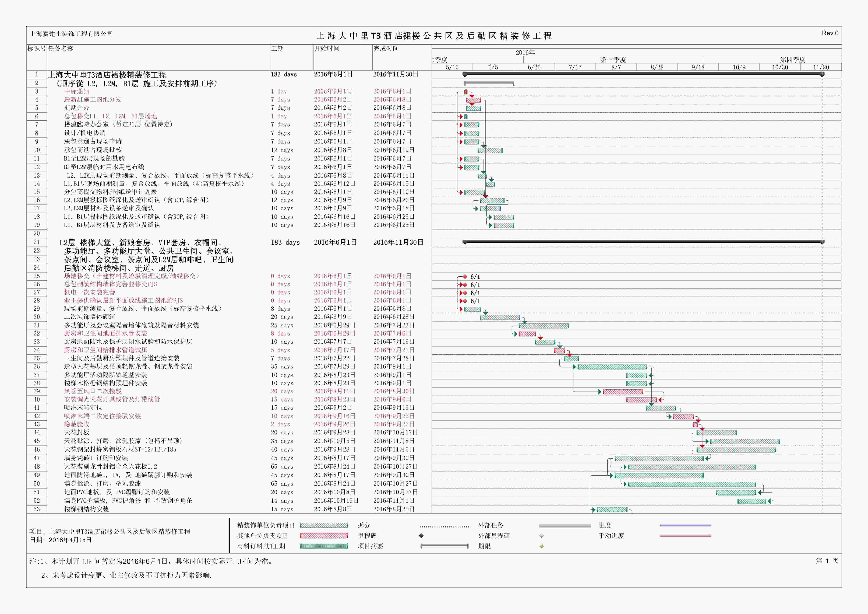This screenshot has height=614, width=868.
Task: Click the 外部任务 grey bar legend sample
Action: (565, 525)
